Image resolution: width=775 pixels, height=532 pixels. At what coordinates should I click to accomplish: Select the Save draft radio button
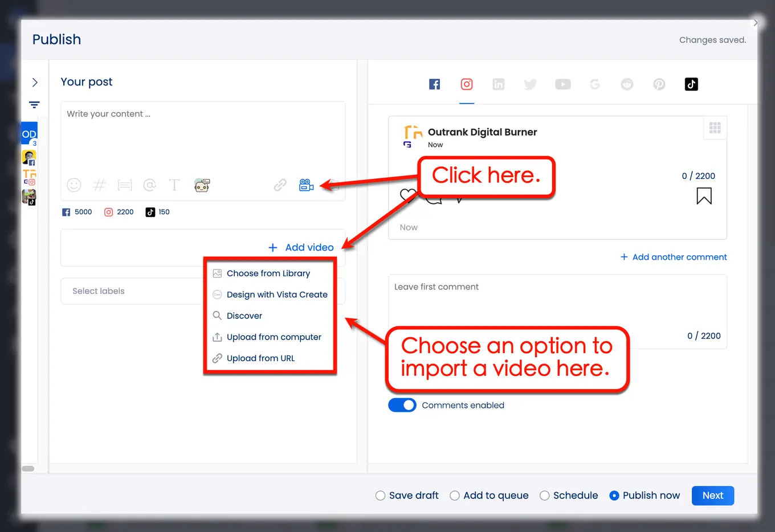380,496
